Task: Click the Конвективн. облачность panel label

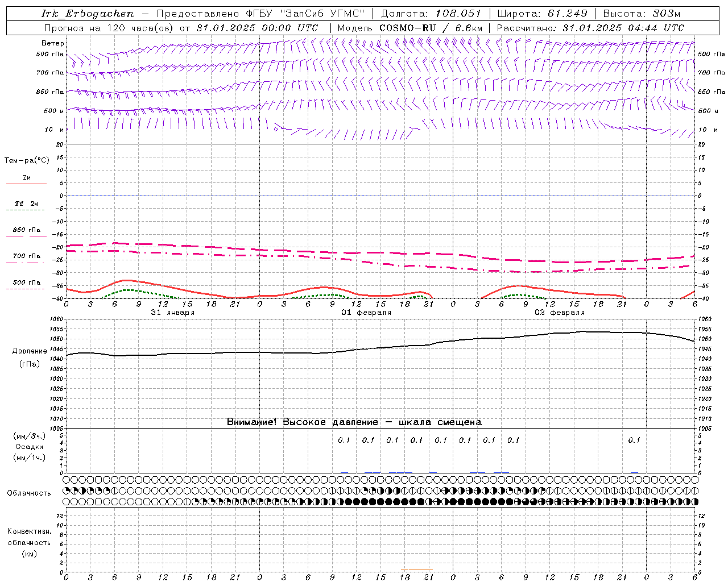Action: pyautogui.click(x=30, y=542)
